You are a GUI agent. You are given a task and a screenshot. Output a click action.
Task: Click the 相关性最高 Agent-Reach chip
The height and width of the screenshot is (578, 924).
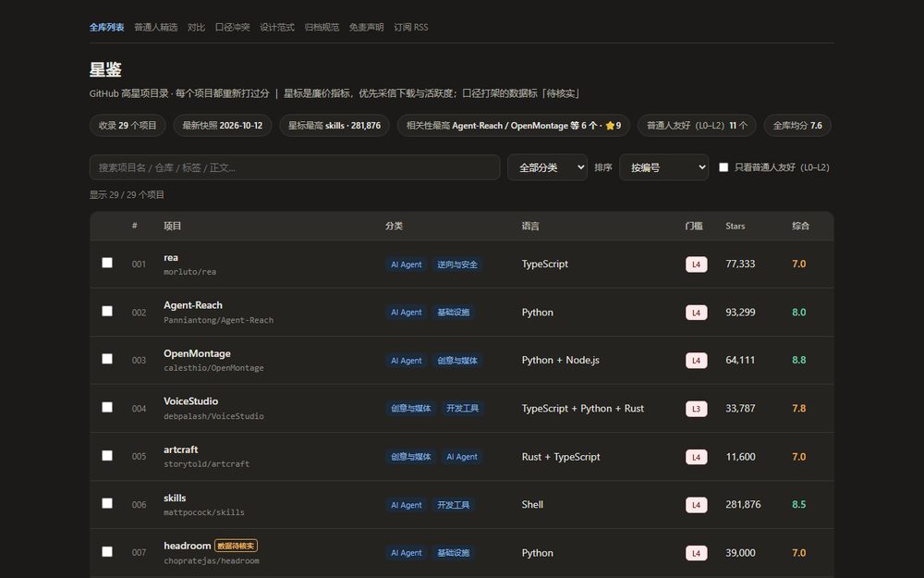tap(513, 126)
